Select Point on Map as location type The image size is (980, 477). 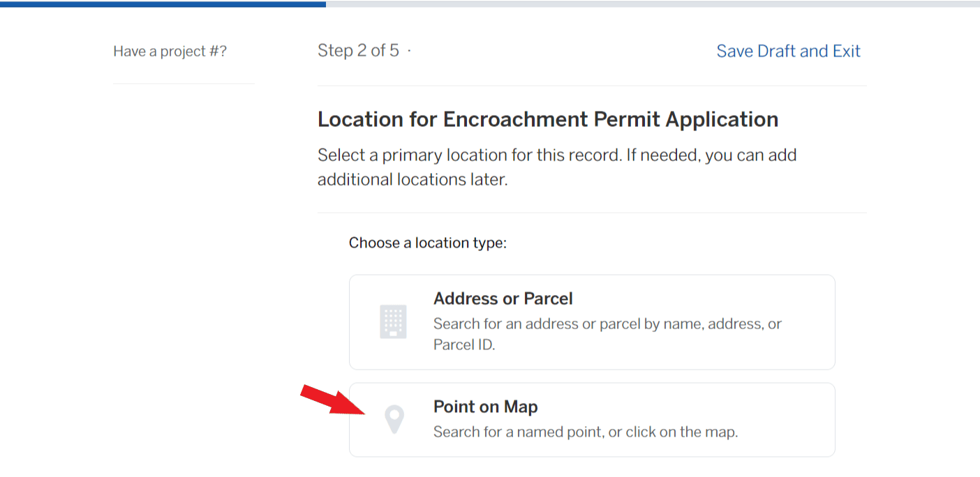coord(592,419)
